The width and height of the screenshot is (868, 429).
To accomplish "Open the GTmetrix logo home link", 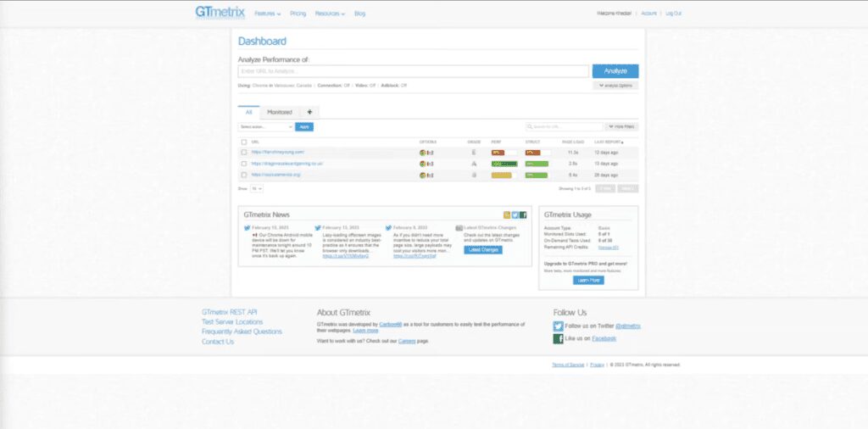I will click(220, 13).
